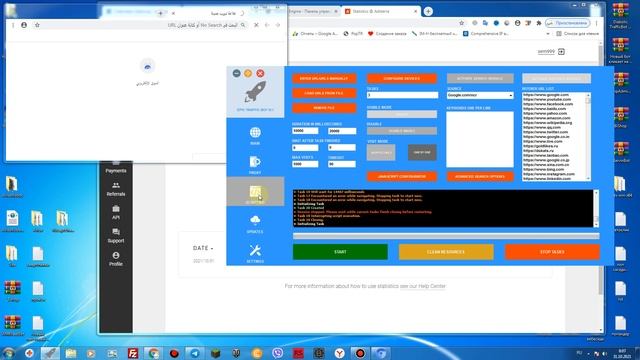Click the Configure Devices button
The width and height of the screenshot is (640, 360).
pyautogui.click(x=402, y=78)
